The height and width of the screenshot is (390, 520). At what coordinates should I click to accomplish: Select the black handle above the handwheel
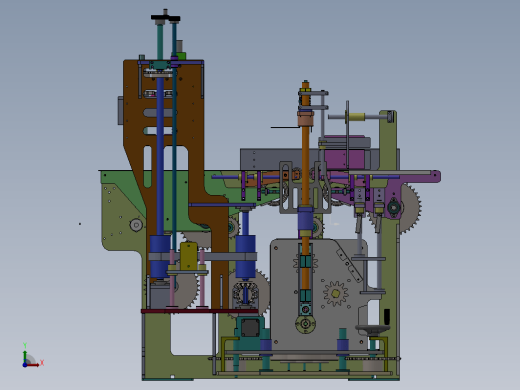tap(387, 316)
